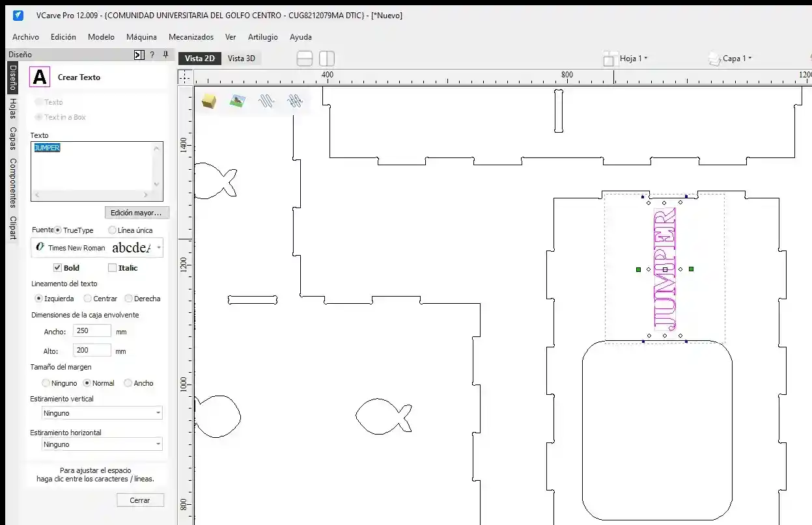Click the Edición mayor... button
Screen dimensions: 812x525
point(137,213)
